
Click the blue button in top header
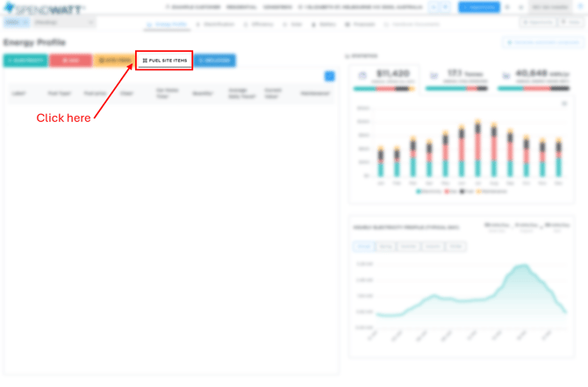(478, 7)
